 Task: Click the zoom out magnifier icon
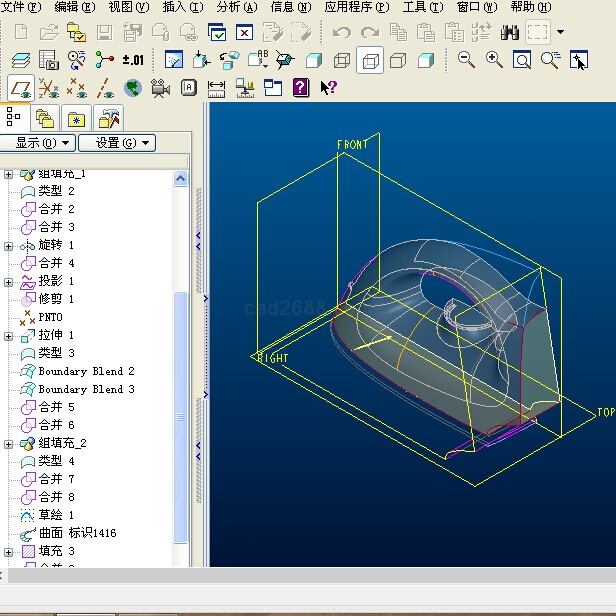(x=466, y=60)
